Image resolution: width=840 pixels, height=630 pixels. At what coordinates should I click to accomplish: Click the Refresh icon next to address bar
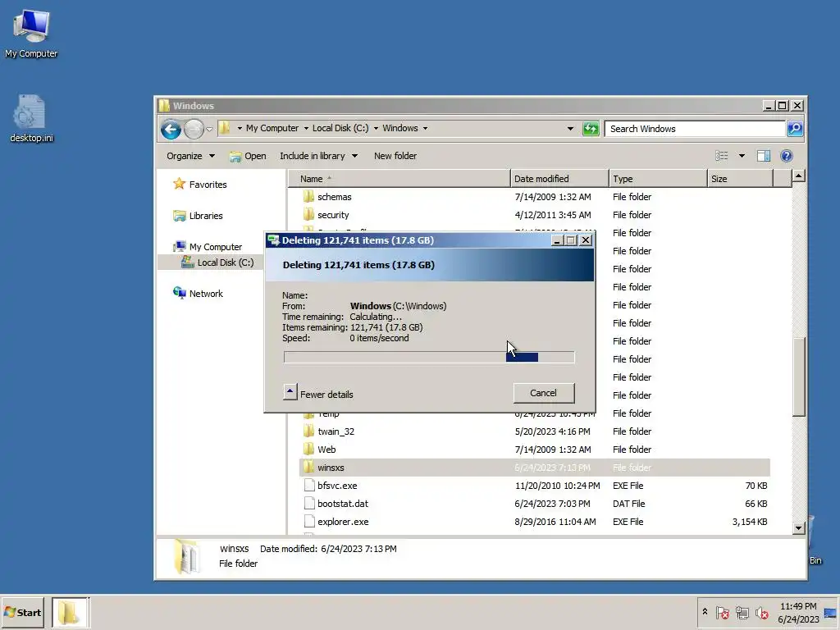click(x=591, y=129)
